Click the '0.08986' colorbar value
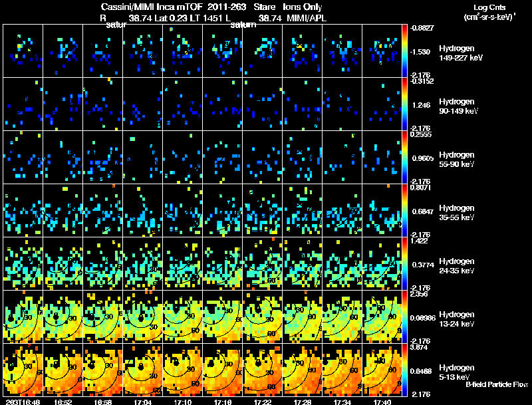532x405 pixels. [x=423, y=318]
